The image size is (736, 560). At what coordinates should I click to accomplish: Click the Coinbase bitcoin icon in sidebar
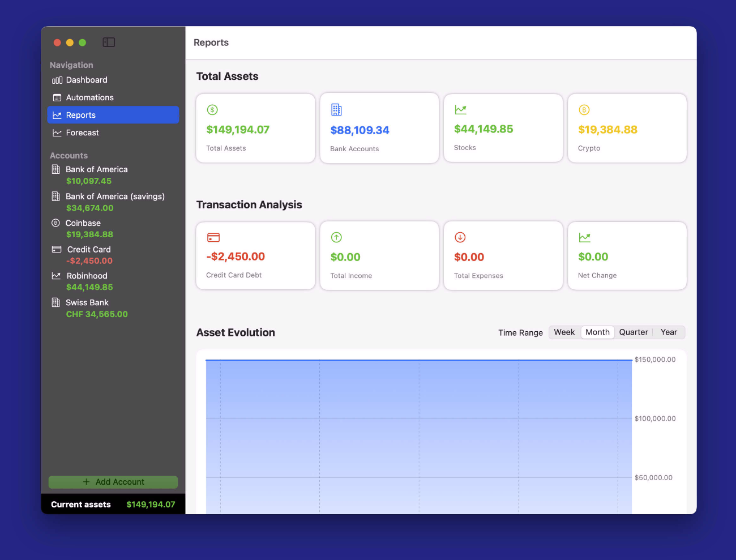(55, 223)
